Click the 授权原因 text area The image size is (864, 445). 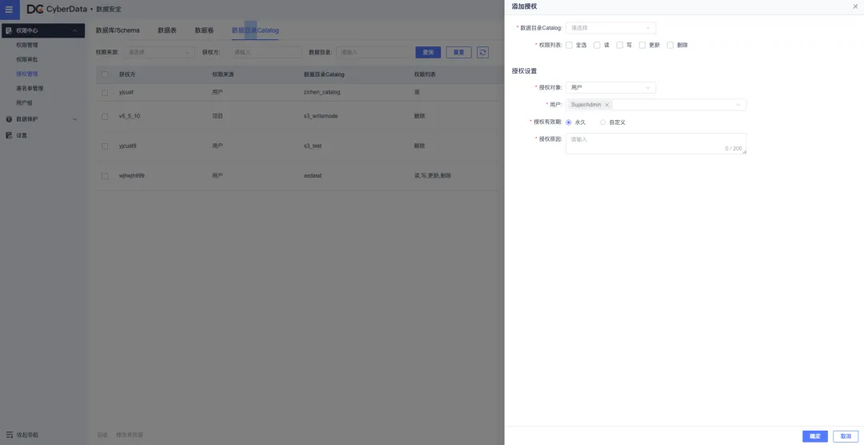pyautogui.click(x=656, y=144)
